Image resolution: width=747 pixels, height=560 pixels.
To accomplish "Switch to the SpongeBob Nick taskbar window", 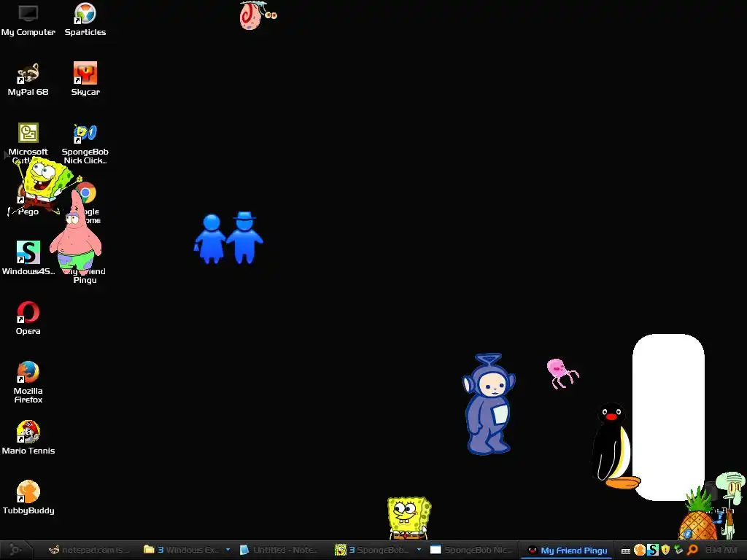I will coord(471,550).
